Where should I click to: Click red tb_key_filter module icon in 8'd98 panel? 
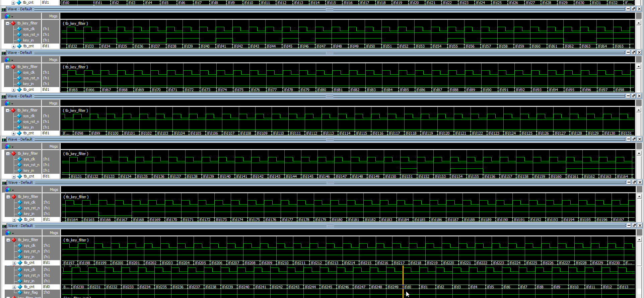[13, 110]
